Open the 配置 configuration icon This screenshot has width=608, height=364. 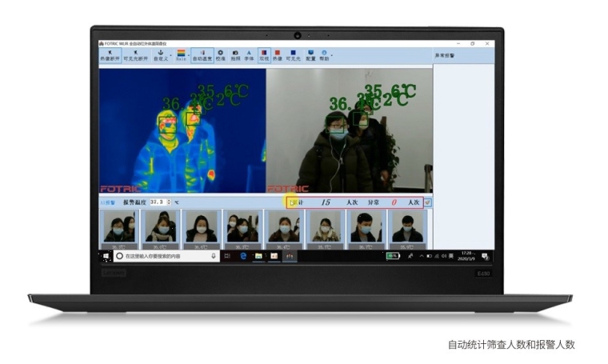point(310,55)
